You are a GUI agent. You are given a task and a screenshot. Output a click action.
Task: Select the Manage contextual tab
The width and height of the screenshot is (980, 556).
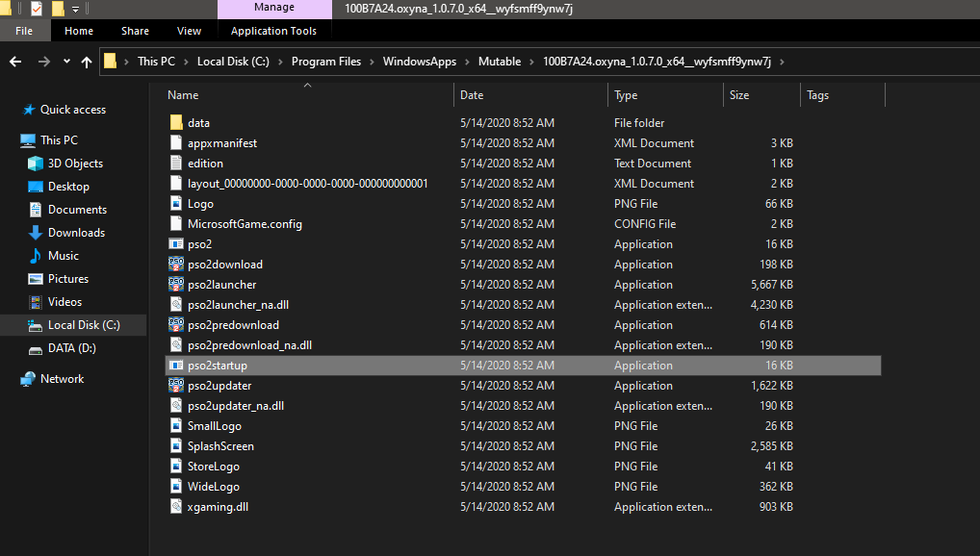(274, 8)
